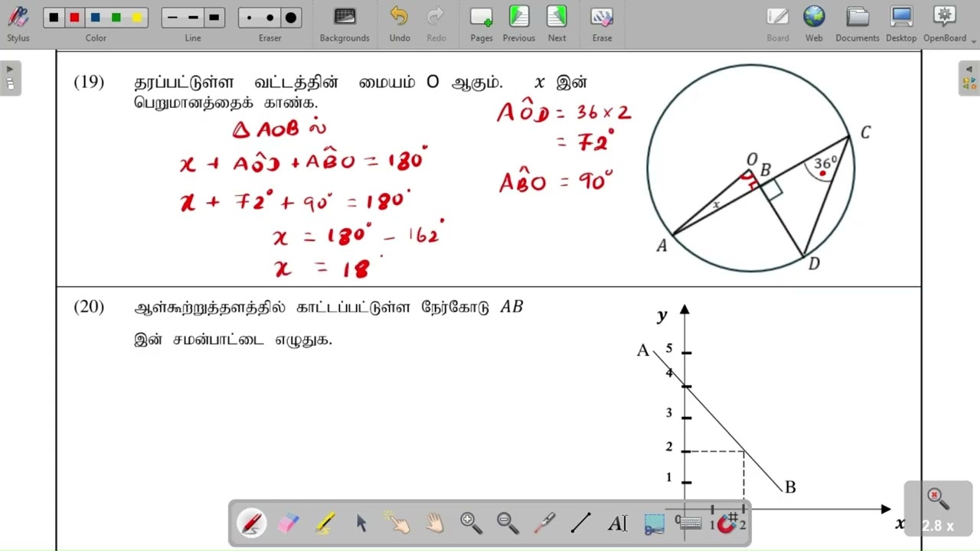Select the Interact with items tool
The width and height of the screenshot is (980, 551).
pos(398,523)
